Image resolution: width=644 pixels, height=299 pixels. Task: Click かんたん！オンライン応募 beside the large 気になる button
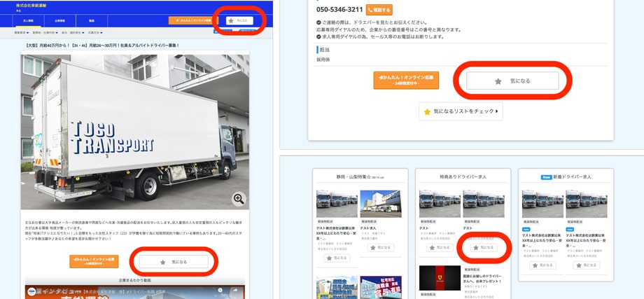(406, 80)
